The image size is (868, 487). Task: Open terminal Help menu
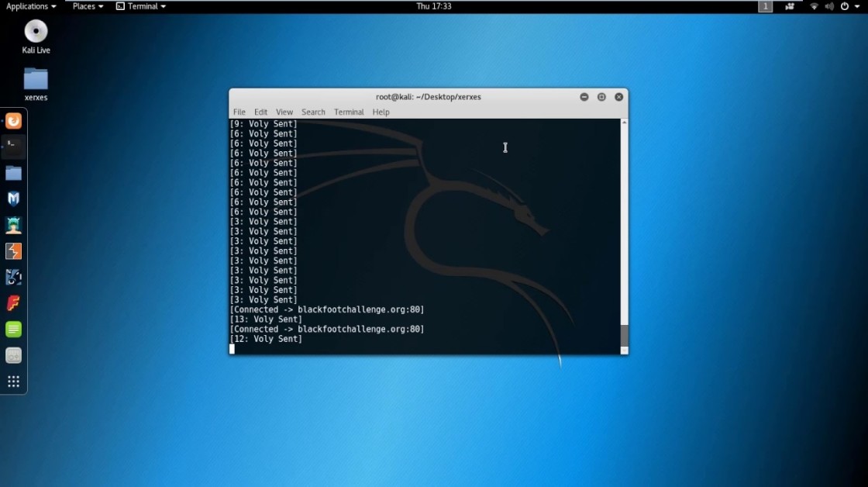point(381,112)
